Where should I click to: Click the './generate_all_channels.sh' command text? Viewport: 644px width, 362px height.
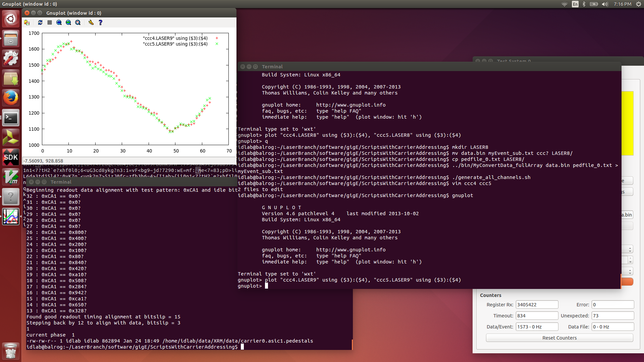coord(491,177)
